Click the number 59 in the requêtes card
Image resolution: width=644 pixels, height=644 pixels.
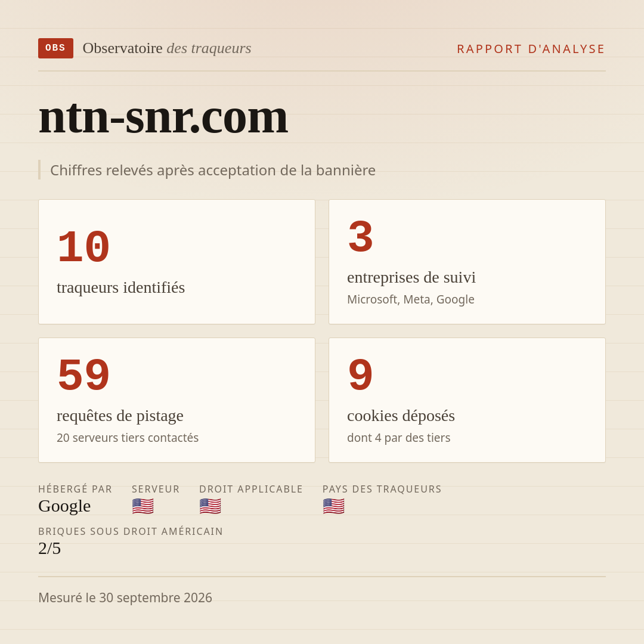pos(83,376)
